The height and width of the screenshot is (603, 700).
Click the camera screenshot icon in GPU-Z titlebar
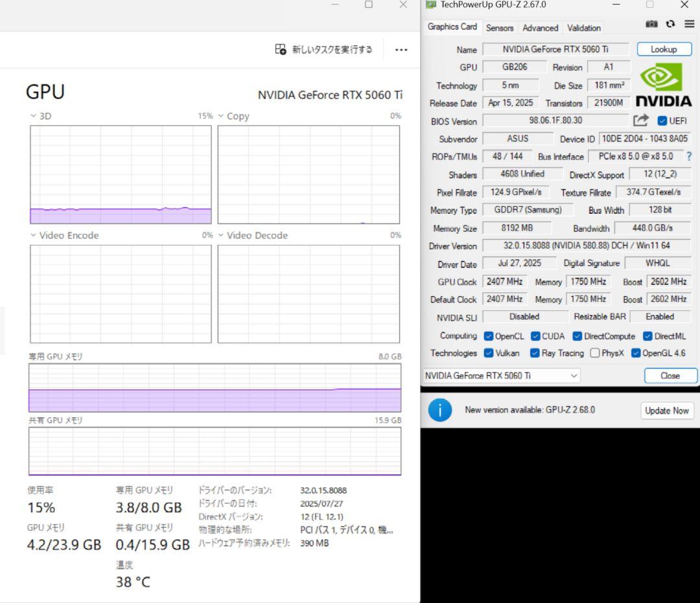click(x=651, y=23)
